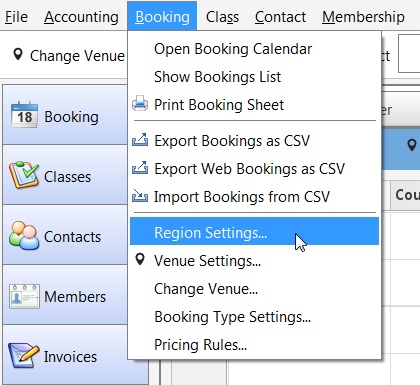The image size is (420, 385).
Task: Click the Members ID card icon
Action: pos(24,296)
